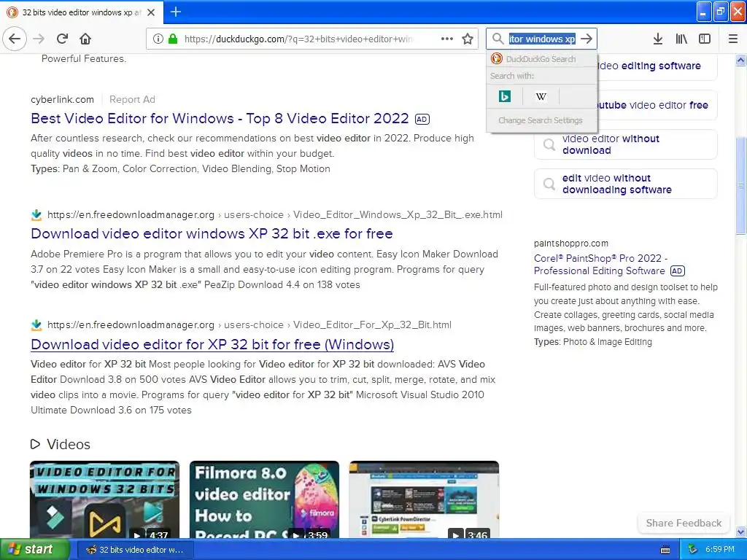Click the search box text field
Screen dimensions: 747x560
click(542, 39)
